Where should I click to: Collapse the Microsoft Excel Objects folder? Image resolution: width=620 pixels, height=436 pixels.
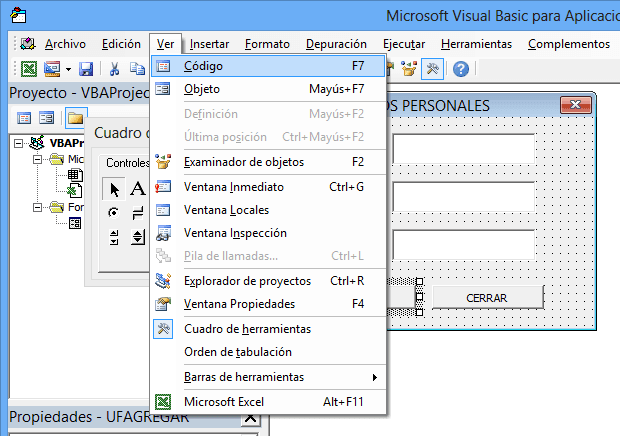(x=37, y=159)
